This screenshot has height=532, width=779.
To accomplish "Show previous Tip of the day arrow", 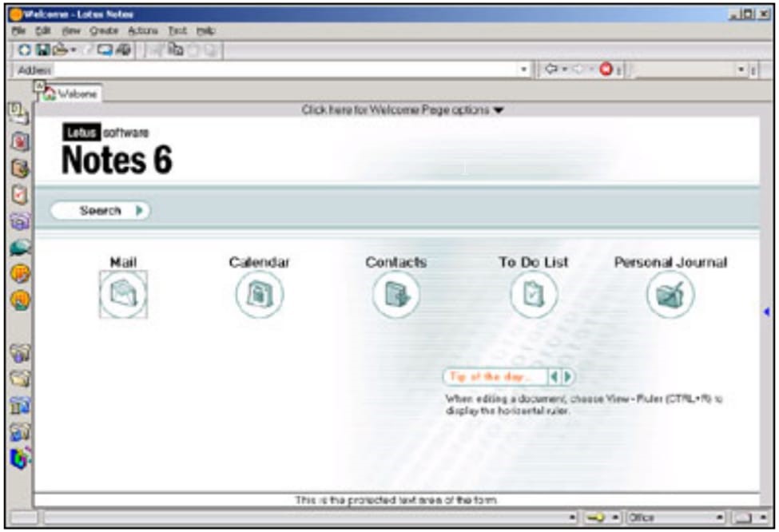I will pyautogui.click(x=554, y=377).
